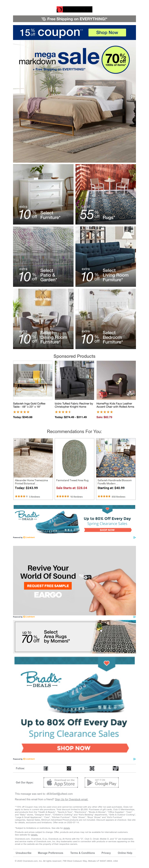Open Select Living Room Furniture tile

[x=106, y=257]
